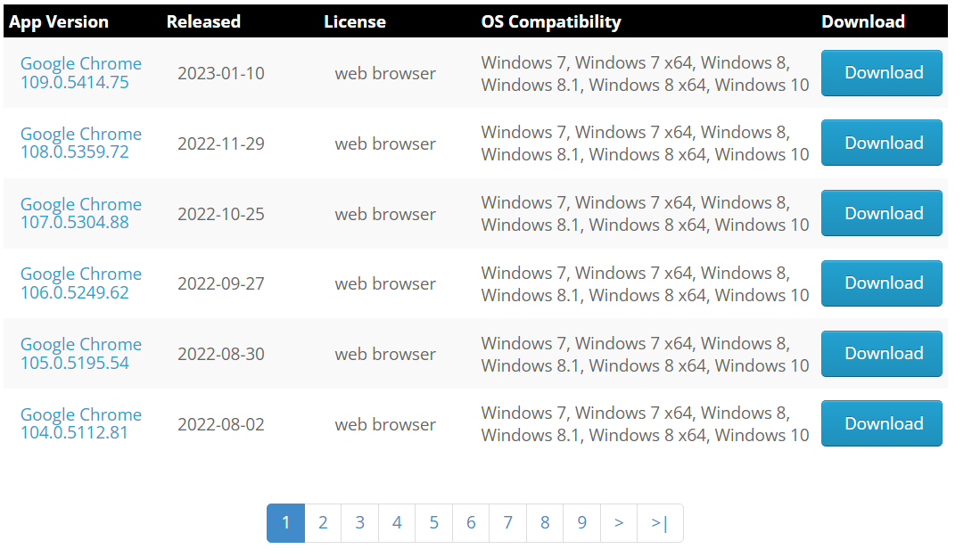
Task: Download Chrome version 104.0.5112.81
Action: [881, 424]
